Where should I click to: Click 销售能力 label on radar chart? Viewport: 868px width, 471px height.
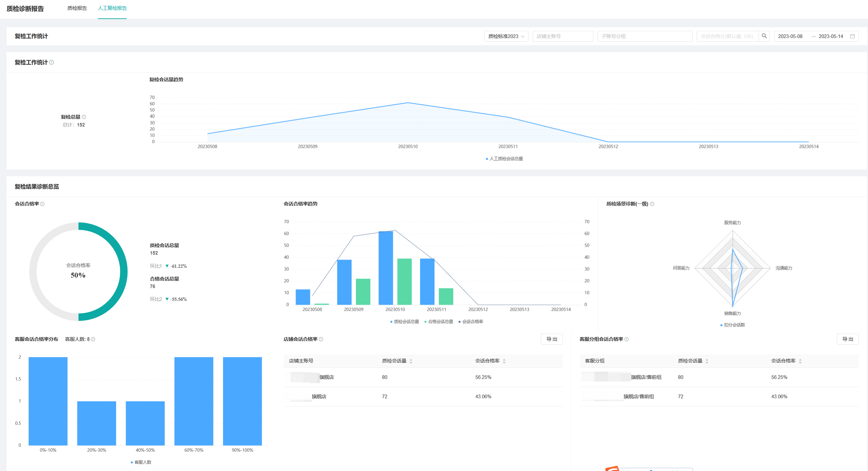pyautogui.click(x=732, y=313)
